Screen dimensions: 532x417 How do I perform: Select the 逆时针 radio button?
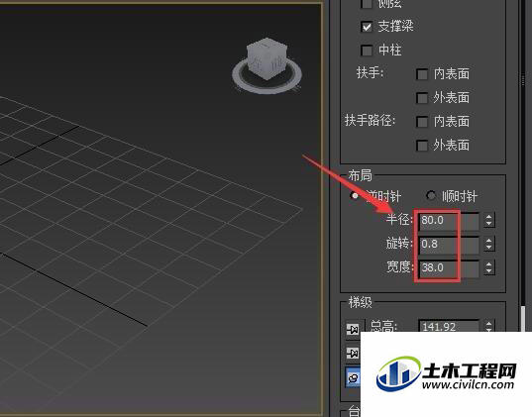click(x=355, y=196)
